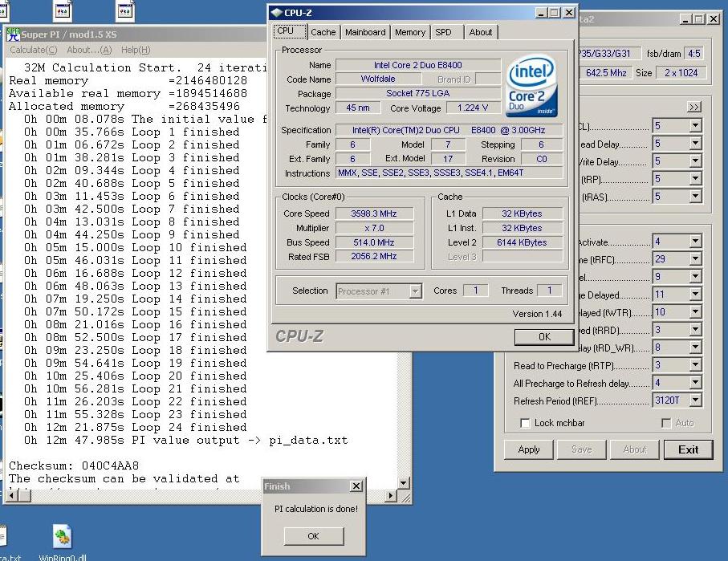Select the WinRing0.dll desktop file icon
Image resolution: width=728 pixels, height=561 pixels.
63,537
